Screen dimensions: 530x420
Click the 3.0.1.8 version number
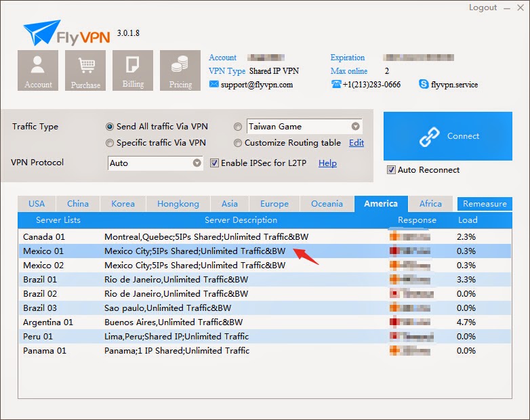[x=128, y=33]
